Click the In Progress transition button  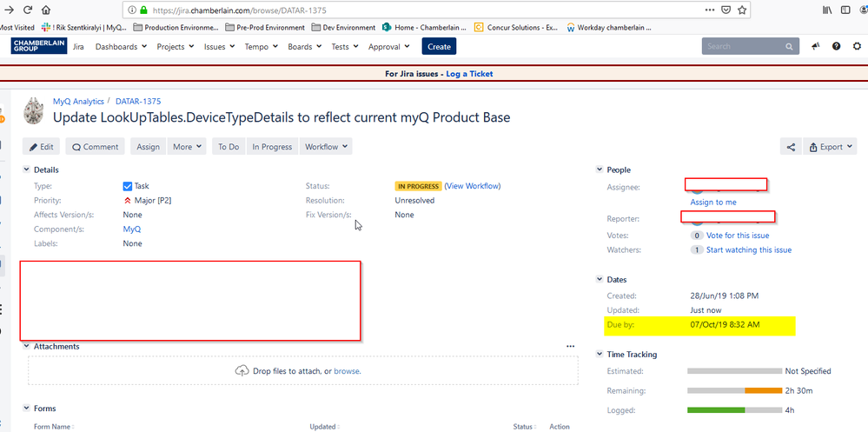coord(272,147)
